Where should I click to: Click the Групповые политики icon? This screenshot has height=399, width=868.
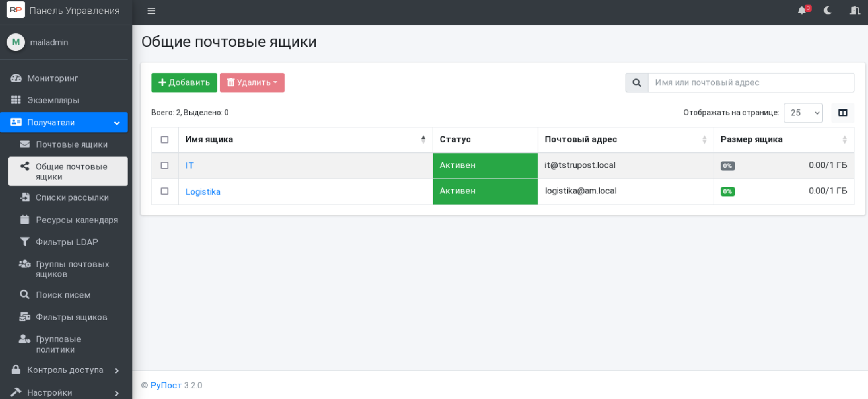coord(25,339)
